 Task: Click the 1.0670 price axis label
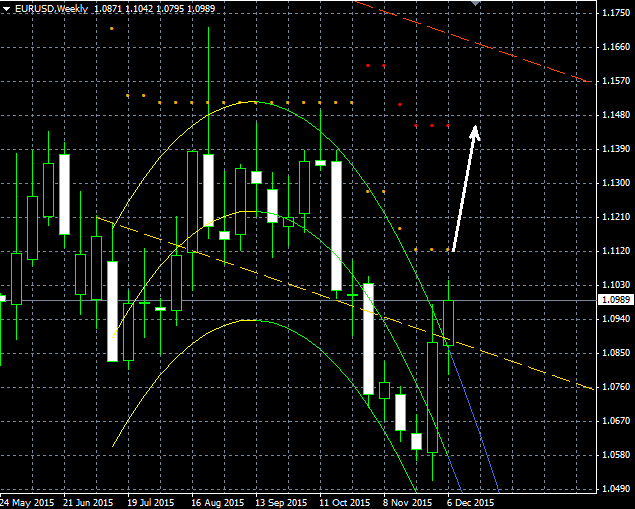(616, 421)
